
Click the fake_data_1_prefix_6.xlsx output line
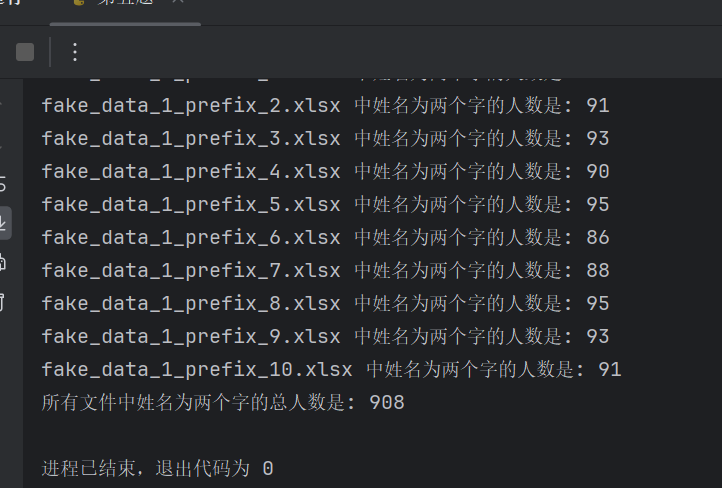tap(325, 237)
